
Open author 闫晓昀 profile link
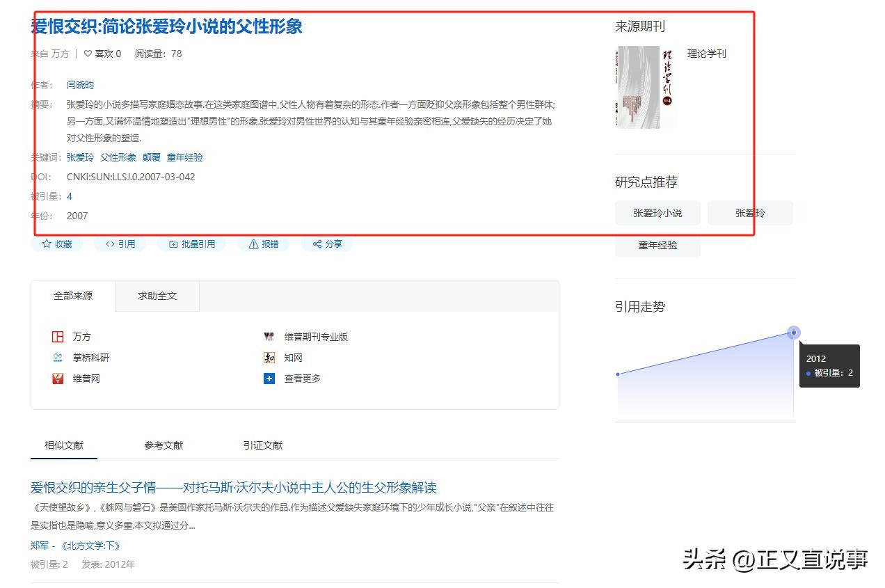pos(80,85)
